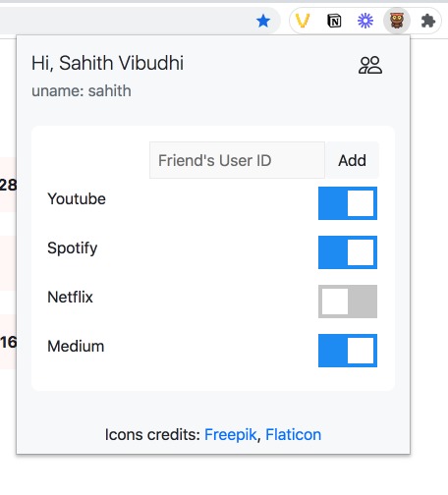Viewport: 448px width, 495px height.
Task: Click the Netflix label text
Action: click(x=70, y=298)
